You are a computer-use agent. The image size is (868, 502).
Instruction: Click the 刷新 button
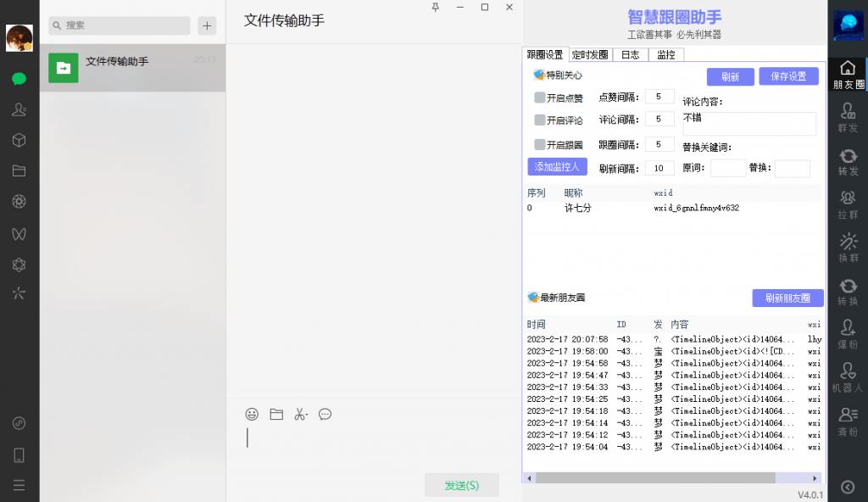click(730, 77)
